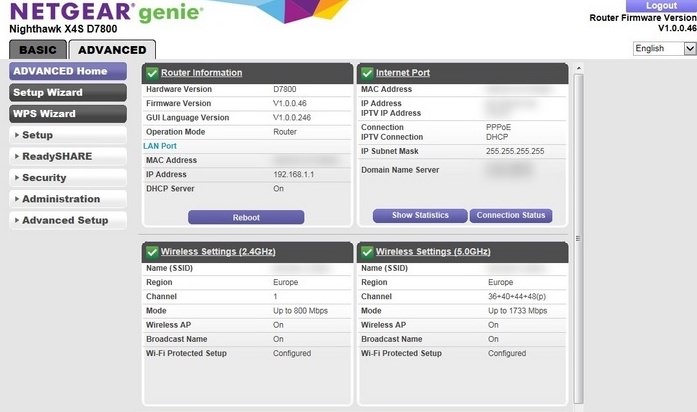Switch to the BASIC tab
The height and width of the screenshot is (412, 697).
(x=38, y=50)
